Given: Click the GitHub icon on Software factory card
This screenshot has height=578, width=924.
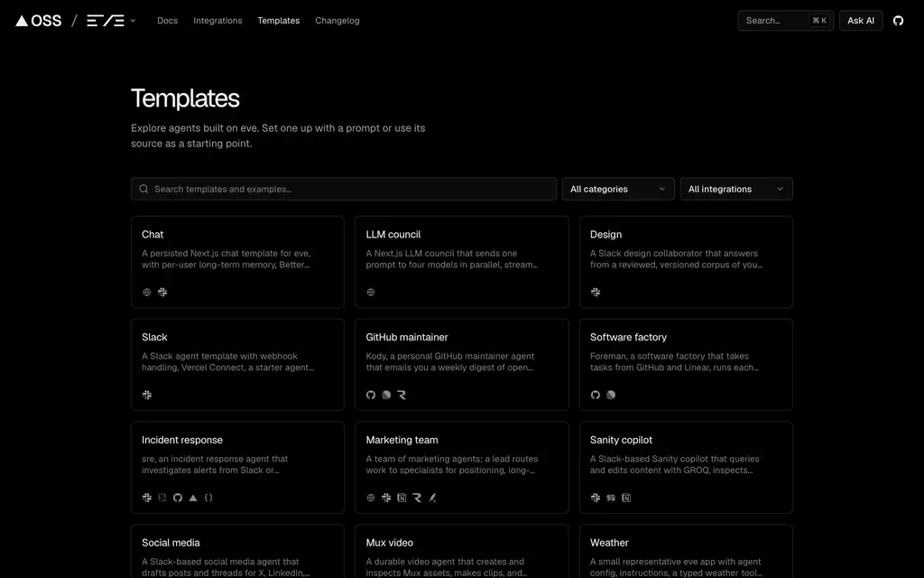Looking at the screenshot, I should (x=596, y=396).
